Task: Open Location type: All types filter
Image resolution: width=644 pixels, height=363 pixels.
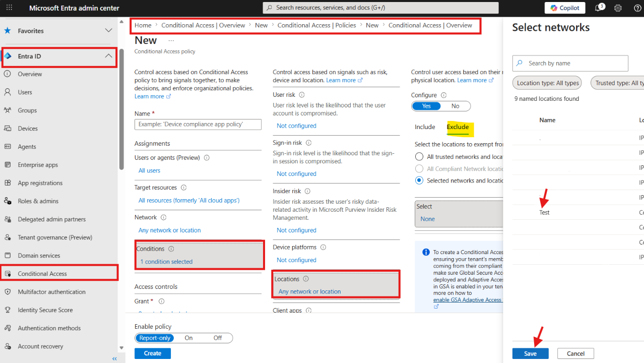Action: coord(548,83)
